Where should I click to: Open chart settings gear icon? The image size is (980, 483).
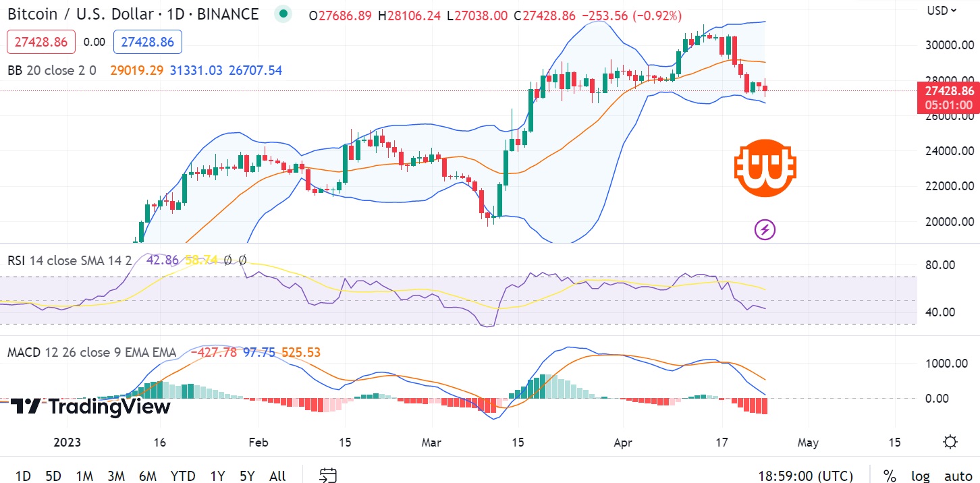click(950, 443)
